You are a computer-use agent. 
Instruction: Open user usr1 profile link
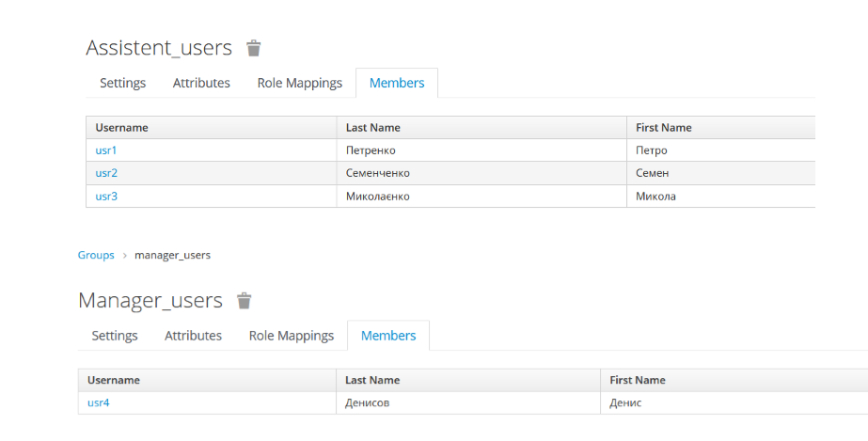[106, 150]
